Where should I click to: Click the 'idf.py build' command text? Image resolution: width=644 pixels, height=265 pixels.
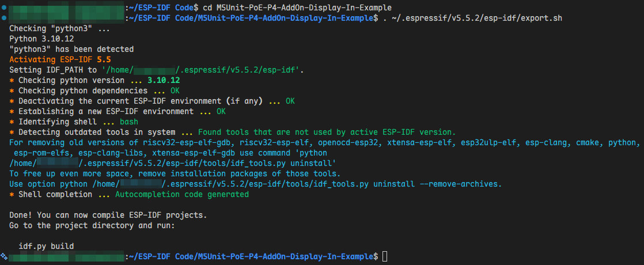(46, 246)
